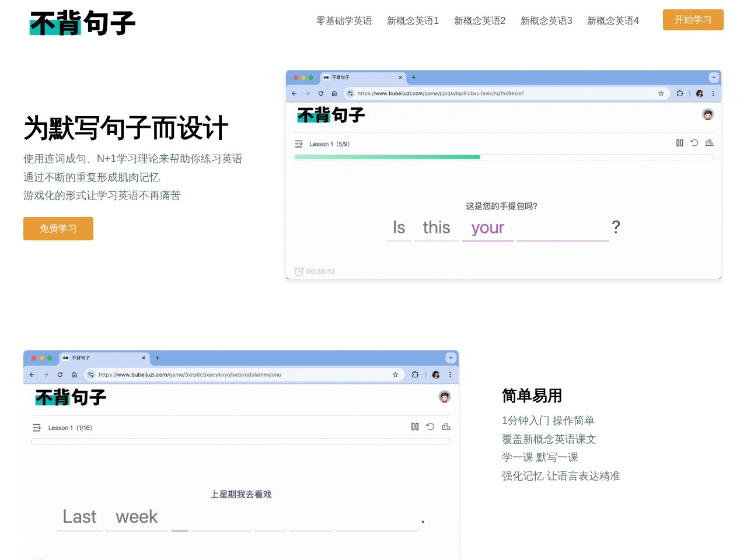747x560 pixels.
Task: Click the line 使用连词成句、N+1学习理论来帮助你练习英语
Action: [x=133, y=159]
